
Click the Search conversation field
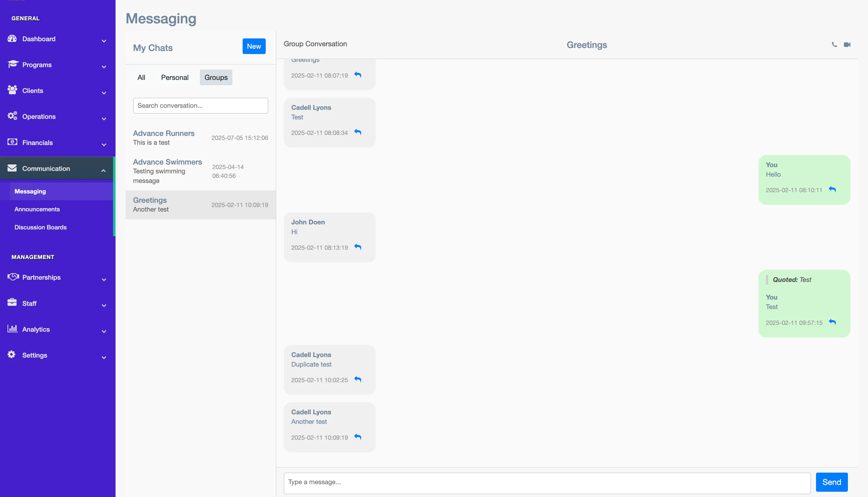200,106
